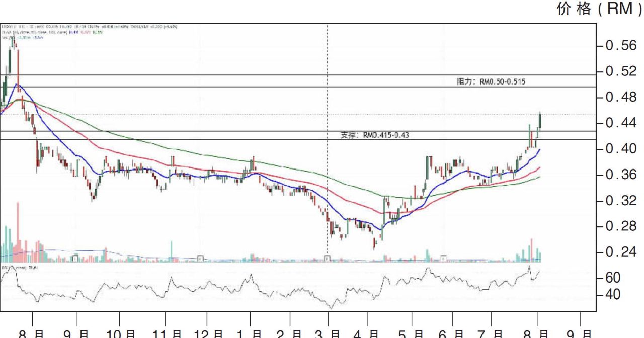Click the RSI indicator label
The height and width of the screenshot is (338, 644).
(x=15, y=268)
